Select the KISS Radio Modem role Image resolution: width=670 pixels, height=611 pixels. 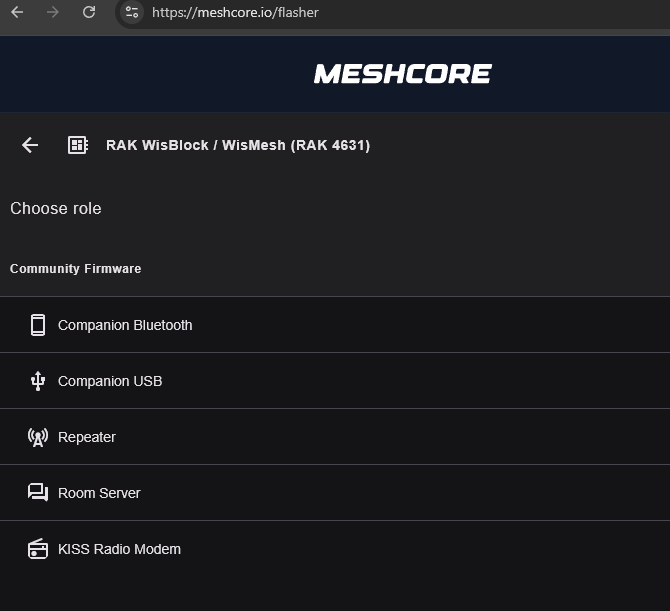click(x=335, y=549)
